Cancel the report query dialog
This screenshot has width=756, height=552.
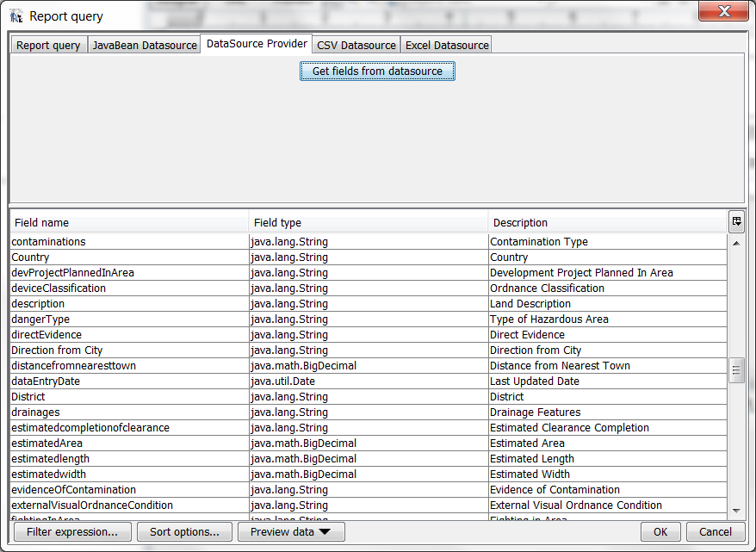(716, 532)
